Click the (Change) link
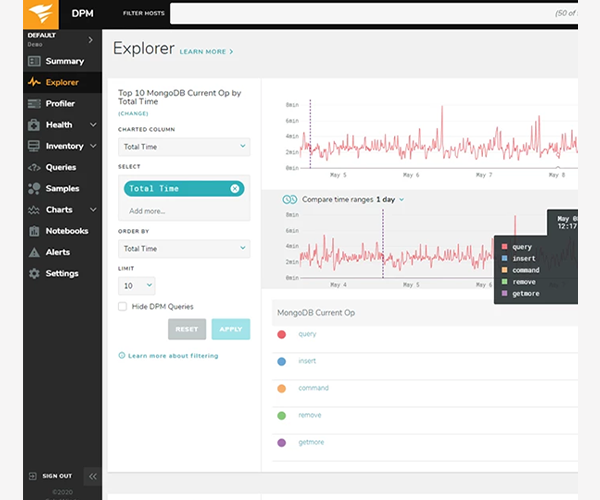 [133, 114]
